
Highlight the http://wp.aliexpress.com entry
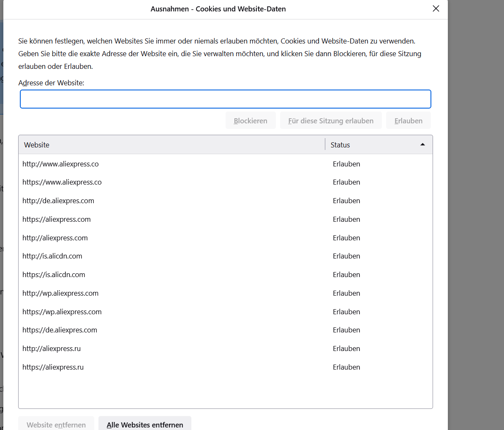click(x=60, y=293)
